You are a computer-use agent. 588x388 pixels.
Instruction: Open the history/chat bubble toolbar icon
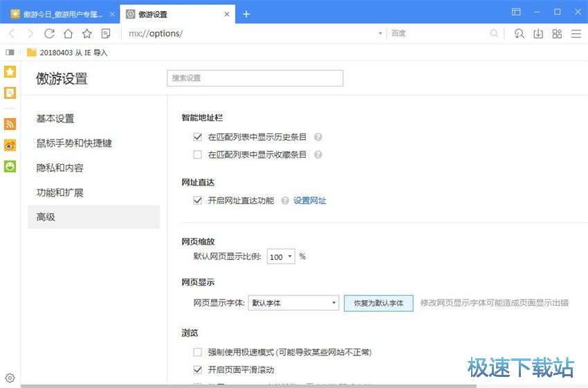click(520, 34)
